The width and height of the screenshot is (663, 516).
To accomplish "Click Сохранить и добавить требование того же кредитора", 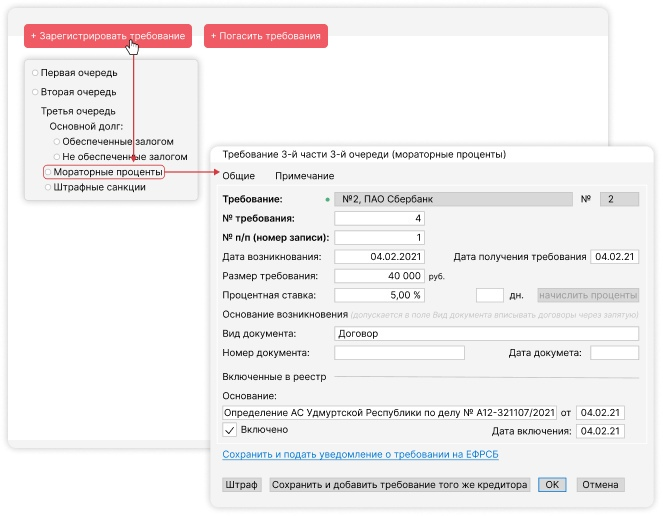I will 399,485.
